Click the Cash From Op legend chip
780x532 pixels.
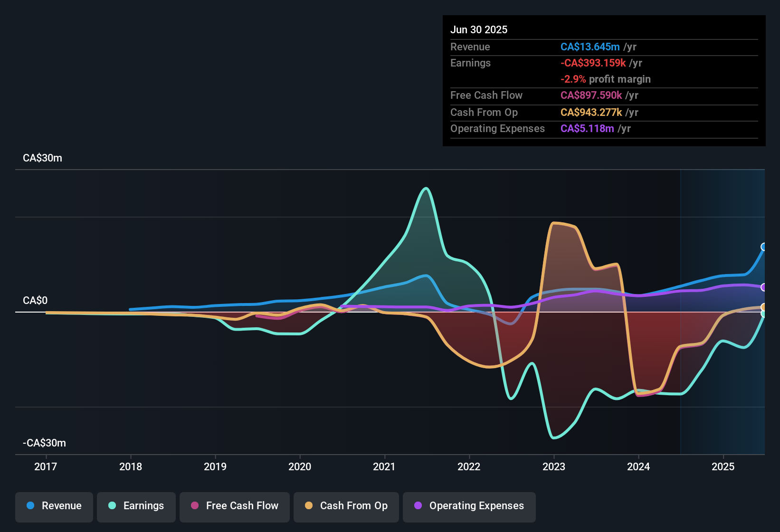click(346, 506)
